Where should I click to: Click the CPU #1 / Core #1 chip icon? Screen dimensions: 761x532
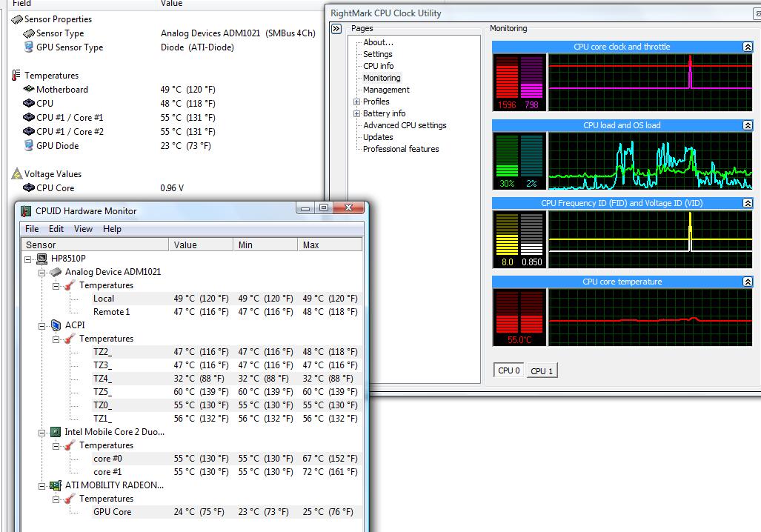coord(29,118)
